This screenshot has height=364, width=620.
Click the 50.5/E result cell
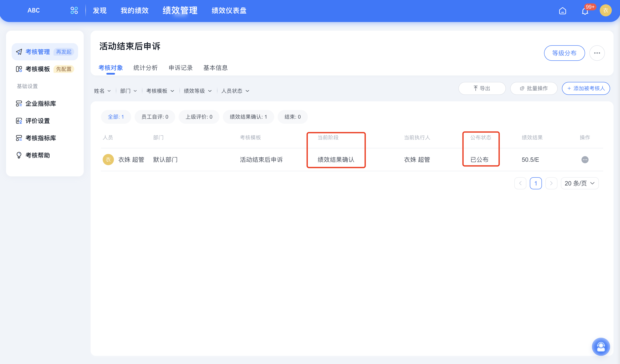(530, 160)
